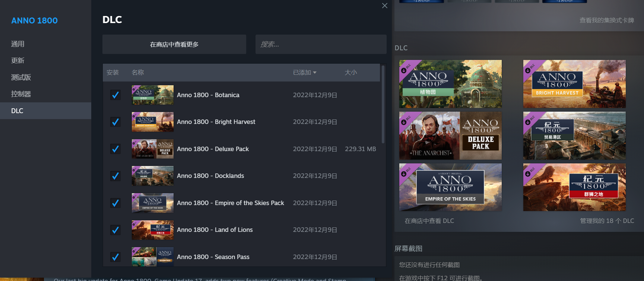Click download icon on 贸易港区 card
This screenshot has height=281, width=644.
pyautogui.click(x=528, y=122)
